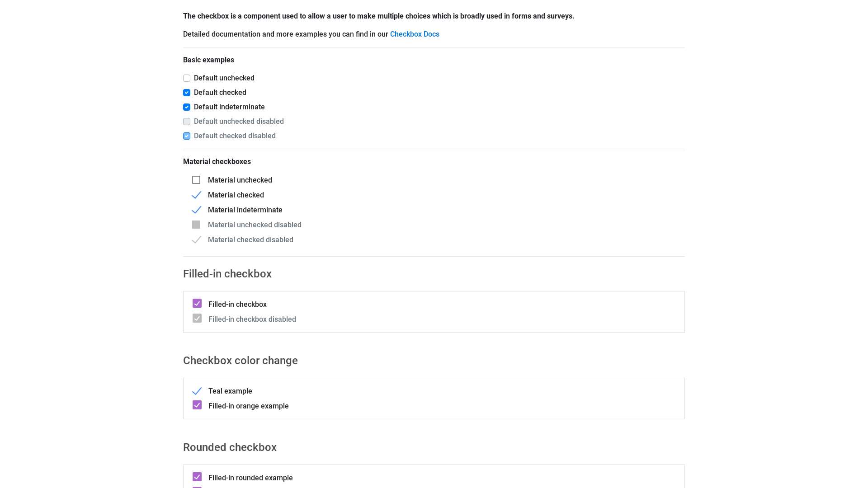868x488 pixels.
Task: Uncheck the Filled-in orange example
Action: [197, 405]
